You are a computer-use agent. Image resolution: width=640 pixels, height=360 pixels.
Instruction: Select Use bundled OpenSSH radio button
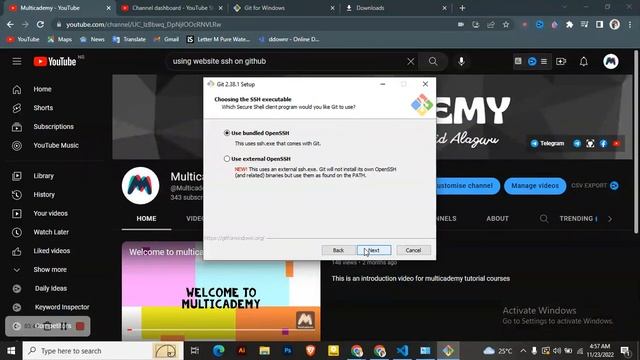[x=227, y=133]
